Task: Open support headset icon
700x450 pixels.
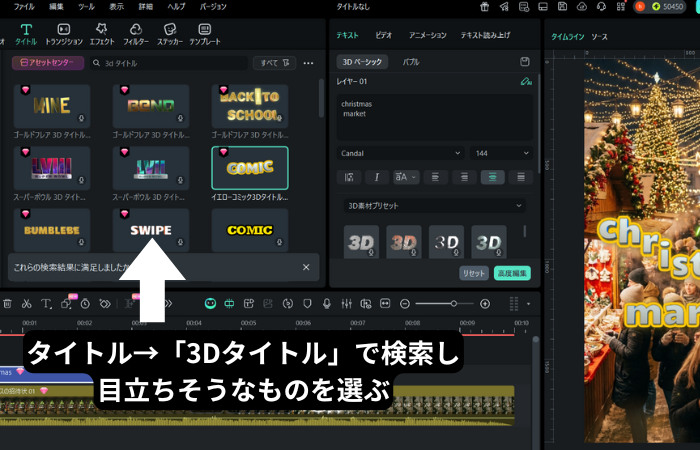Action: click(601, 6)
